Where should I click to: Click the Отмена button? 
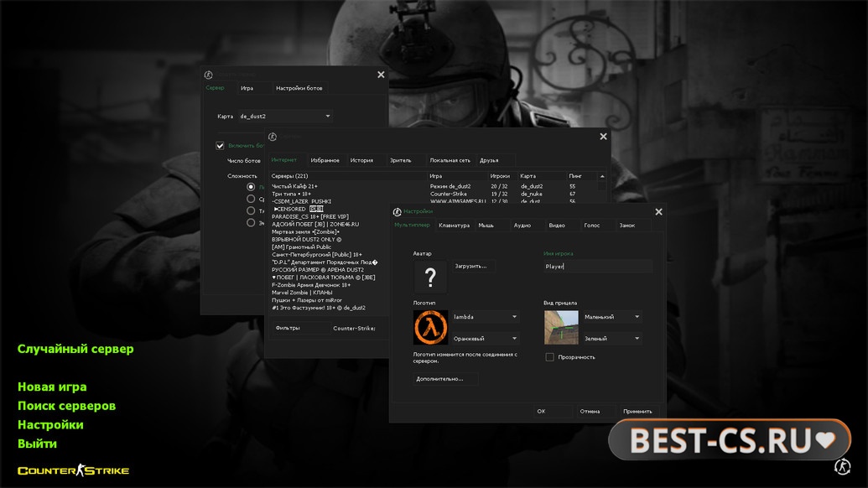point(595,411)
